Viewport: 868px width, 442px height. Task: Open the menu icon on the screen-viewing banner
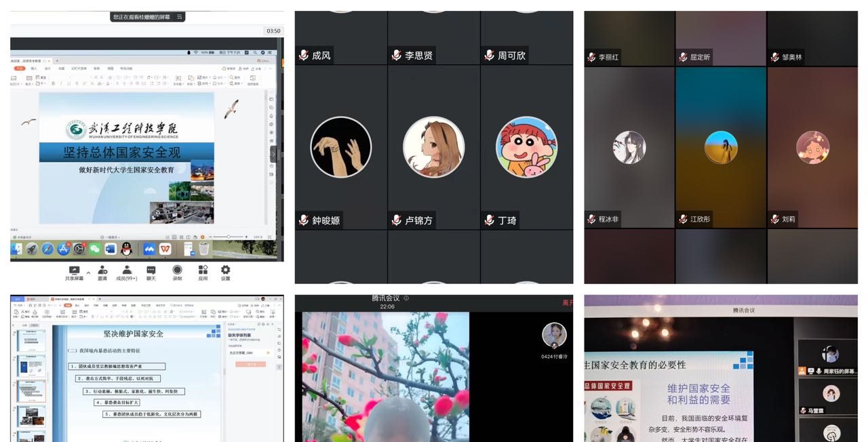click(179, 16)
